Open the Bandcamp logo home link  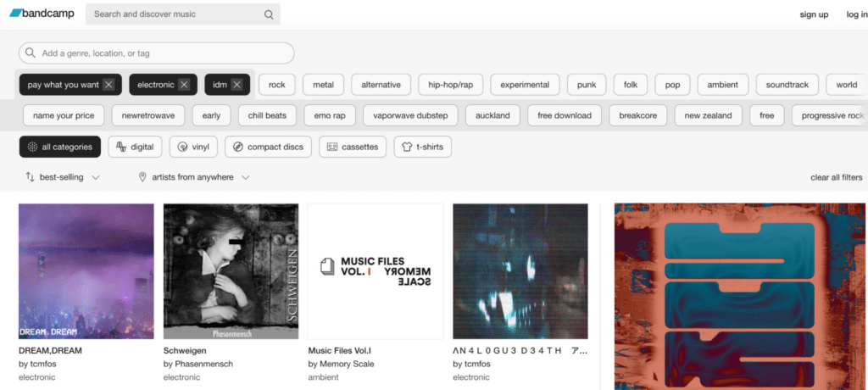[x=42, y=14]
